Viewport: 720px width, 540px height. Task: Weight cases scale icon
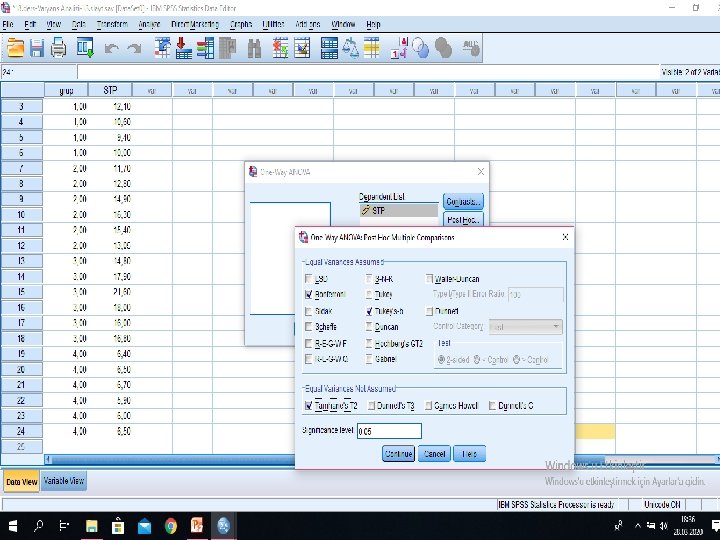point(351,48)
